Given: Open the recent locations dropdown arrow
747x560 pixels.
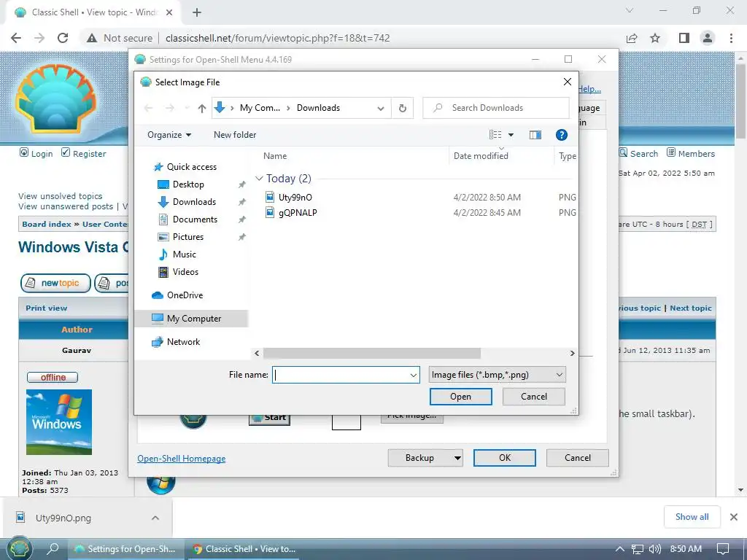Looking at the screenshot, I should pyautogui.click(x=187, y=108).
